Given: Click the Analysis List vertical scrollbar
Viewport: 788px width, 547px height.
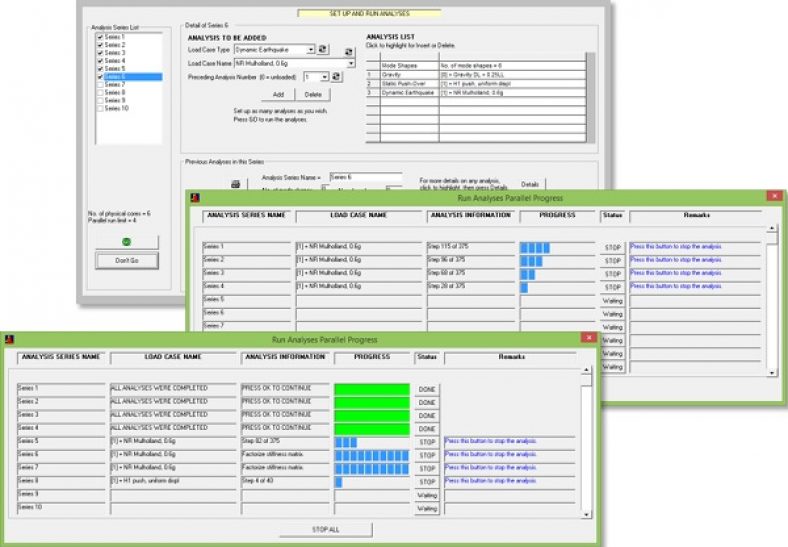Looking at the screenshot, I should pos(591,98).
